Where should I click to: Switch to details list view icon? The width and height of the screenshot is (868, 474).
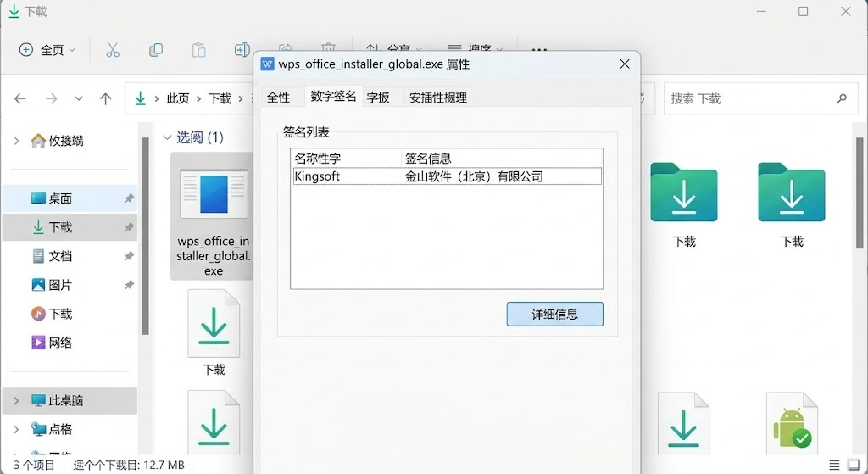coord(834,465)
